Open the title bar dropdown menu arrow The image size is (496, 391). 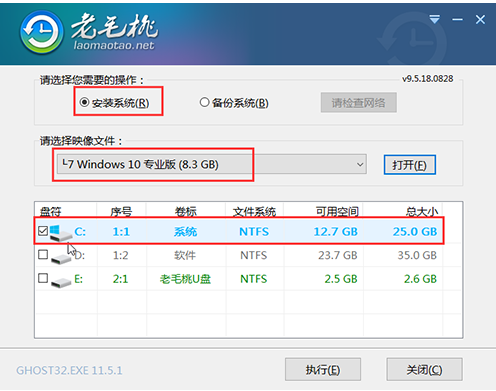point(434,19)
